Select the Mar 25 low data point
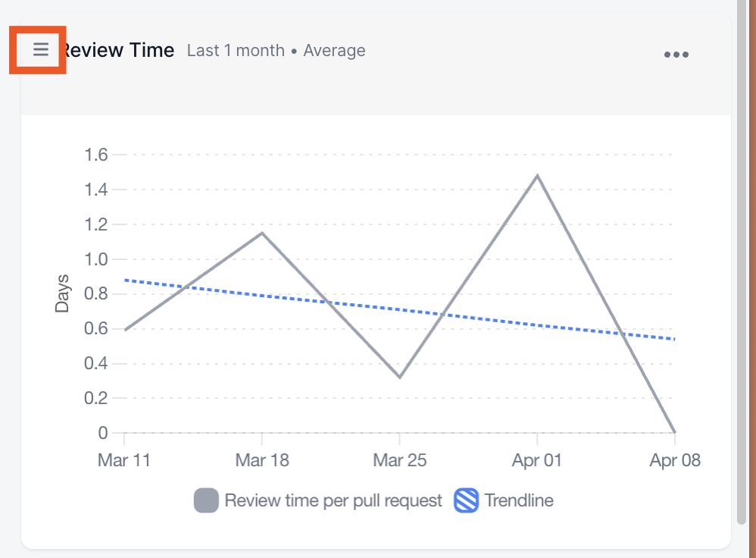The height and width of the screenshot is (558, 756). click(x=399, y=377)
